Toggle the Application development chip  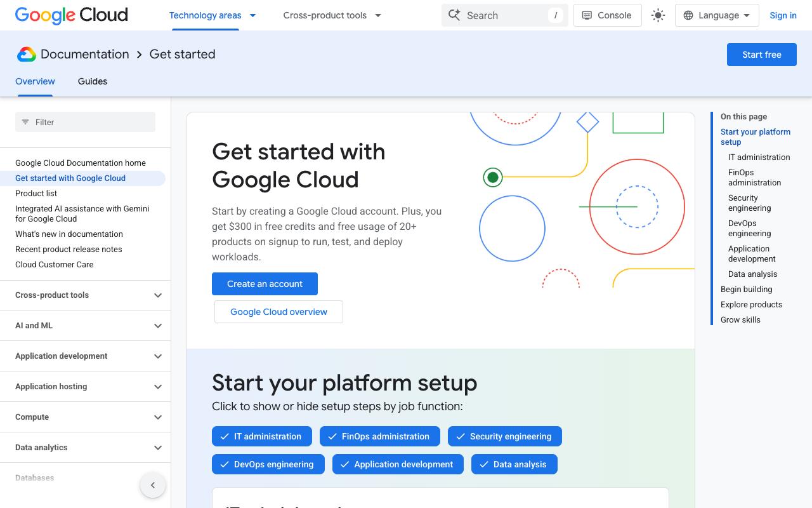click(x=398, y=464)
